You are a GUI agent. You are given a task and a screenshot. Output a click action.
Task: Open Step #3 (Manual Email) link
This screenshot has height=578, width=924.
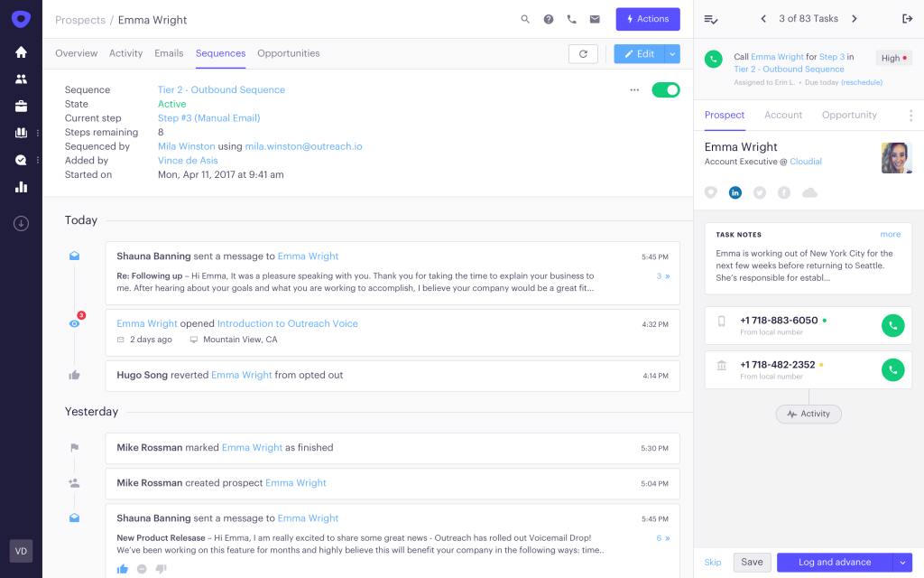tap(209, 118)
